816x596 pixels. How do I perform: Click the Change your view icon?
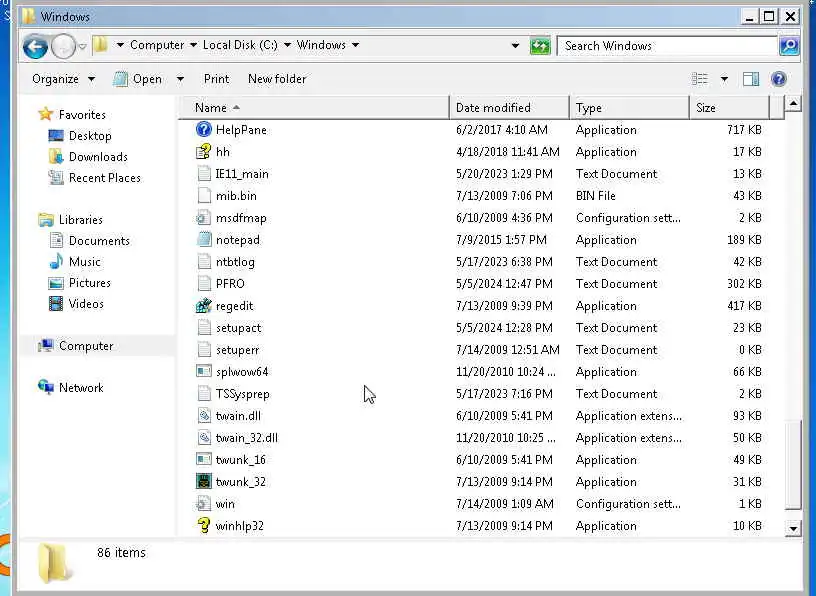[699, 79]
